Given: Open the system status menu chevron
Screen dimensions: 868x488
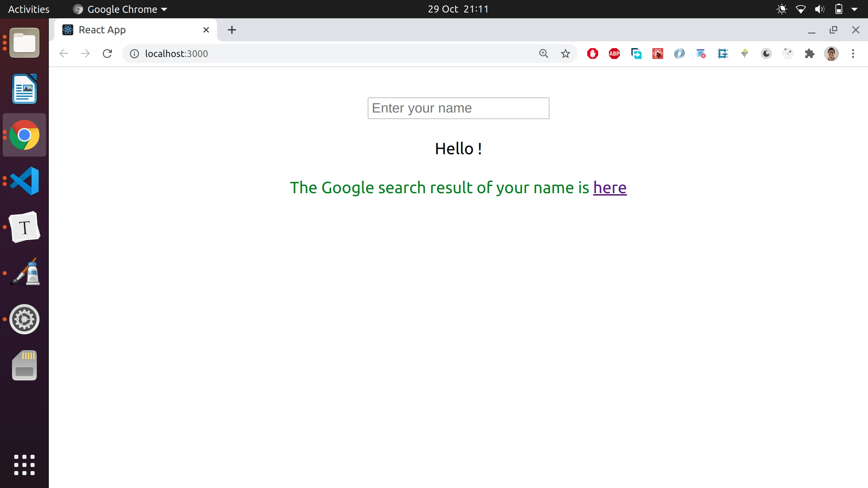Looking at the screenshot, I should (x=855, y=9).
